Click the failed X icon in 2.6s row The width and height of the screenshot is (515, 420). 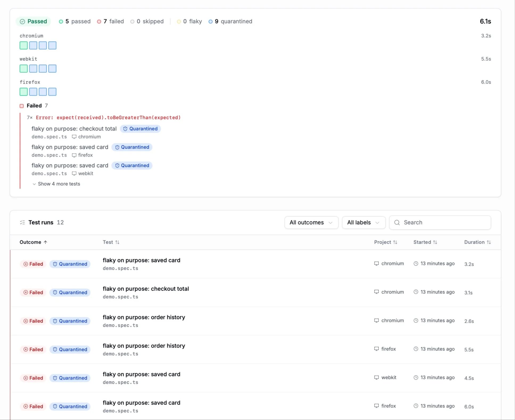(x=26, y=321)
